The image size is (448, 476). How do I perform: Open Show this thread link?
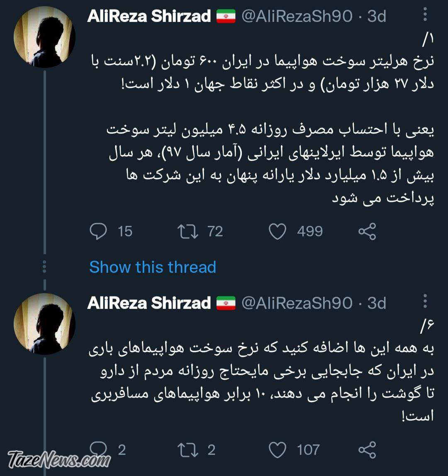tap(152, 267)
